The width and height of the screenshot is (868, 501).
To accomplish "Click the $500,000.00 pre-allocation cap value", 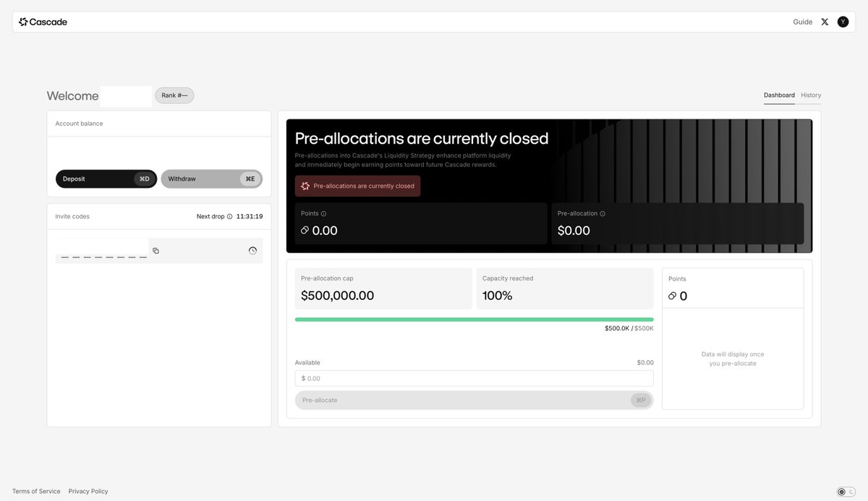I will click(337, 296).
